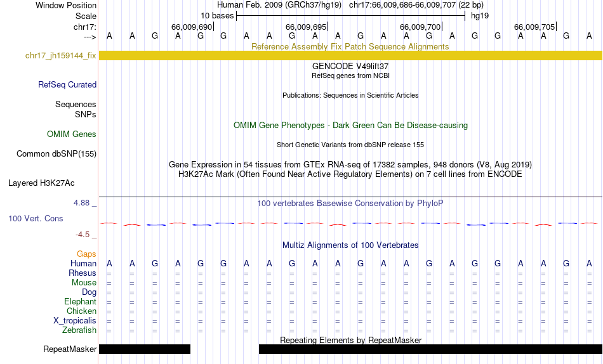The width and height of the screenshot is (603, 364).
Task: Click coordinate marker 66,009,705
Action: point(534,27)
